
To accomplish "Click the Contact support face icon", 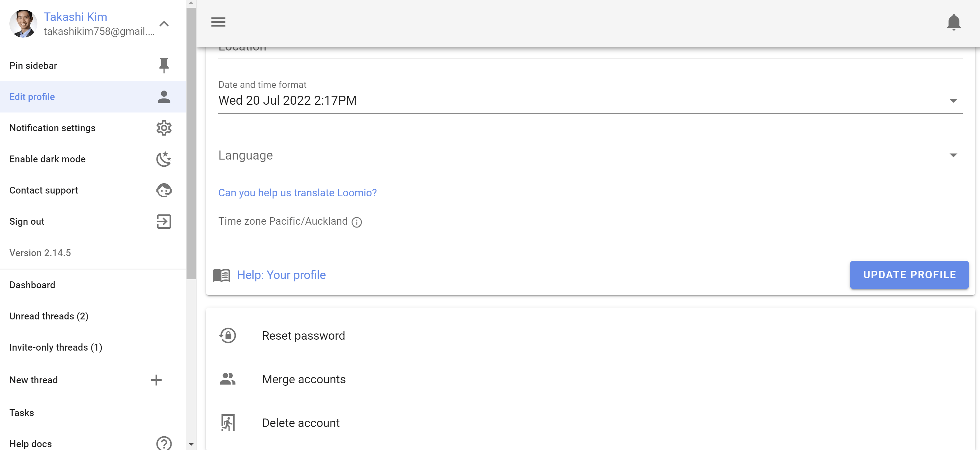I will coord(163,190).
